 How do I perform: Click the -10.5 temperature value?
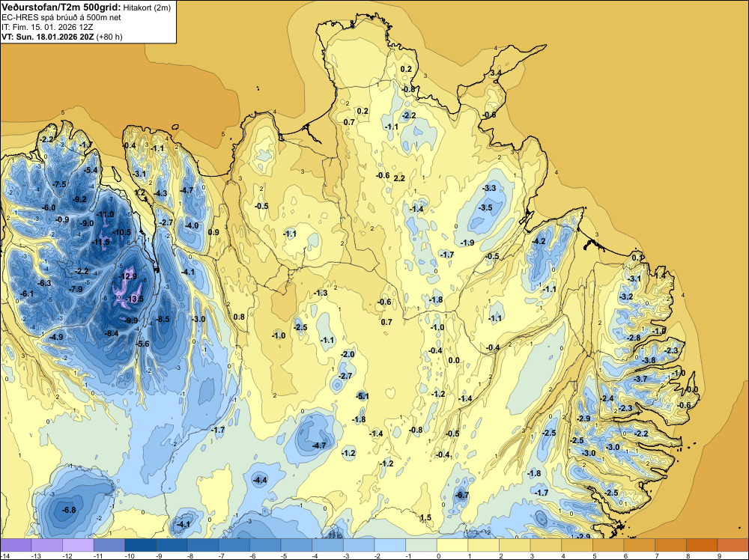point(121,233)
